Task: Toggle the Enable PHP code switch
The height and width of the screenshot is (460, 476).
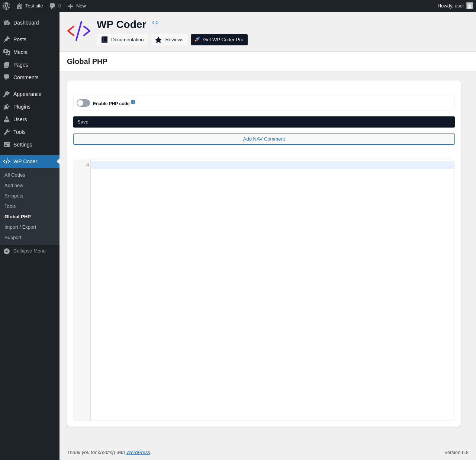Action: [x=83, y=103]
